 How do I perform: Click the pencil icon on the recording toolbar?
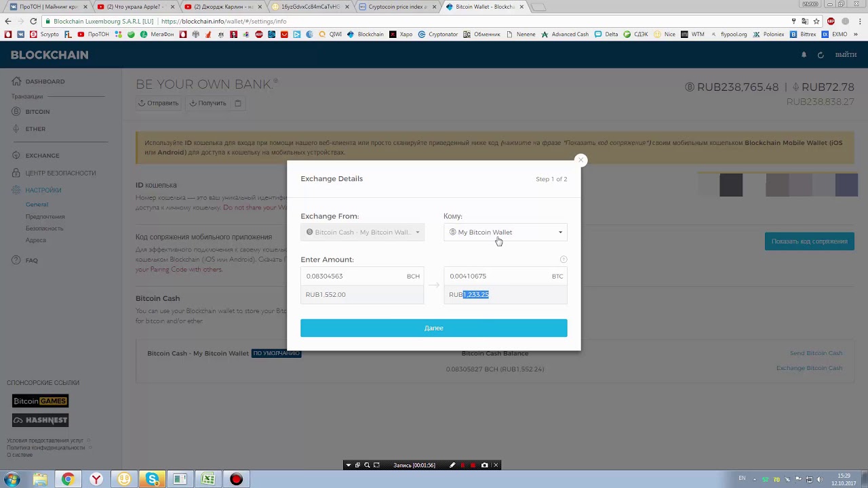pyautogui.click(x=452, y=465)
